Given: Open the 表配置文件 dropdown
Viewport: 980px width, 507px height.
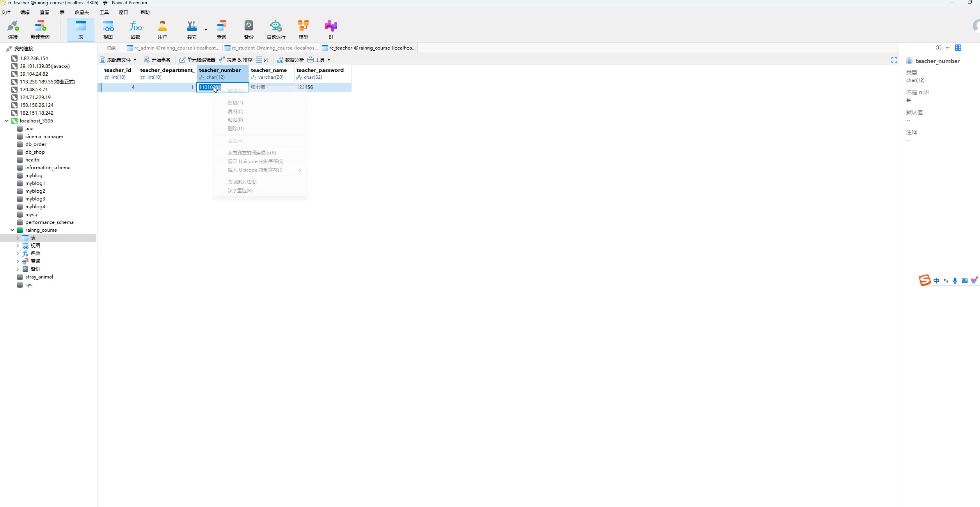Looking at the screenshot, I should coord(118,60).
